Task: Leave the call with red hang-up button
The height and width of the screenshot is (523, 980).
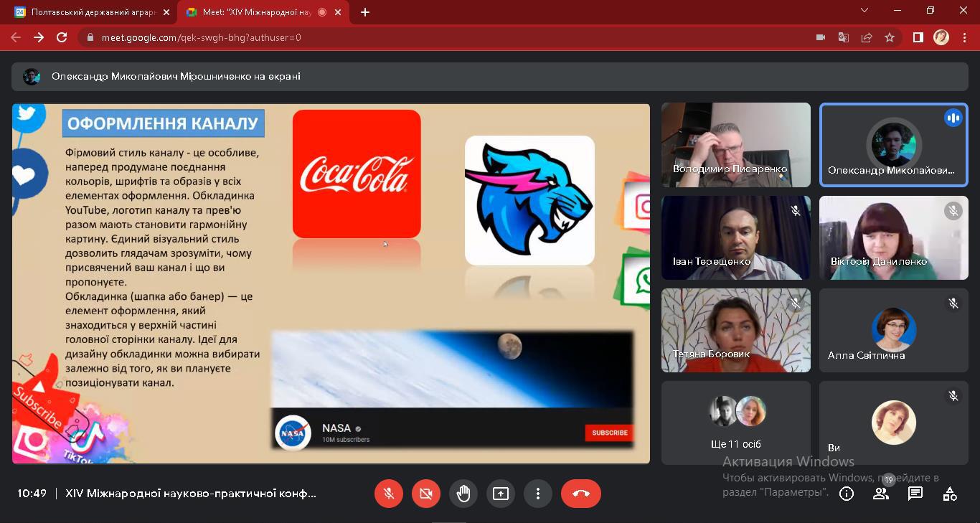Action: [x=581, y=494]
